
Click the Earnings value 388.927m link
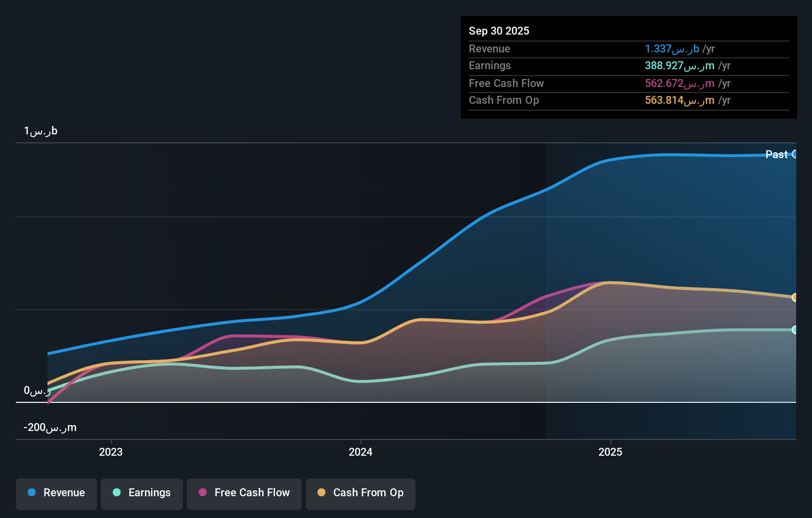[680, 66]
